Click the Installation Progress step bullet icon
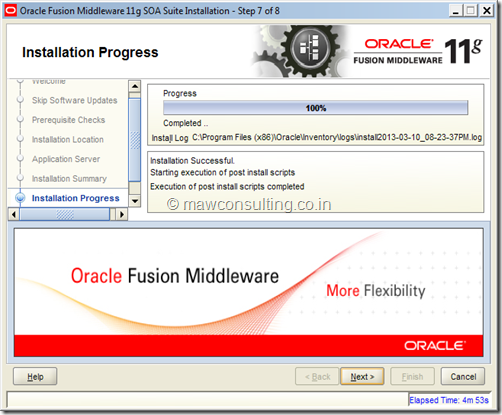Viewport: 502px width, 415px height. pos(20,198)
